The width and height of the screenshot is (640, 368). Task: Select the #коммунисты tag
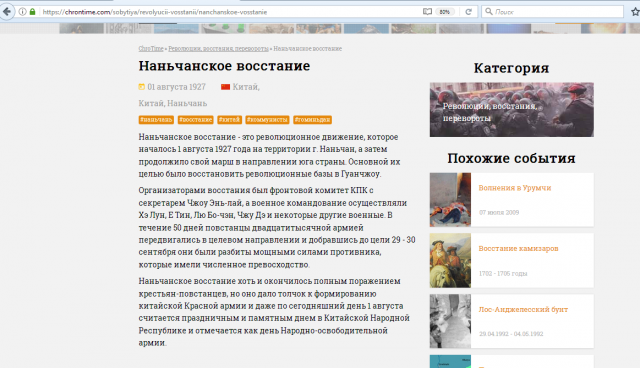267,120
